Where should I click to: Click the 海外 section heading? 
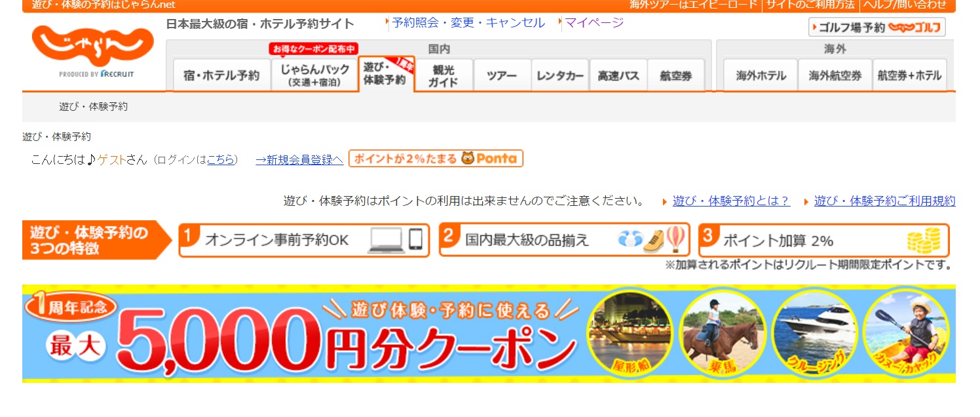point(835,49)
